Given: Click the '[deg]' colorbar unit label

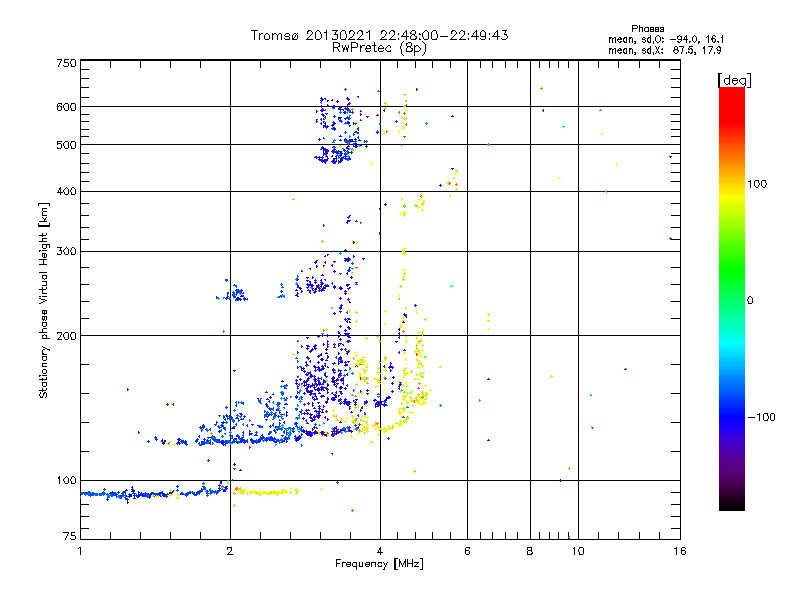Looking at the screenshot, I should 734,80.
